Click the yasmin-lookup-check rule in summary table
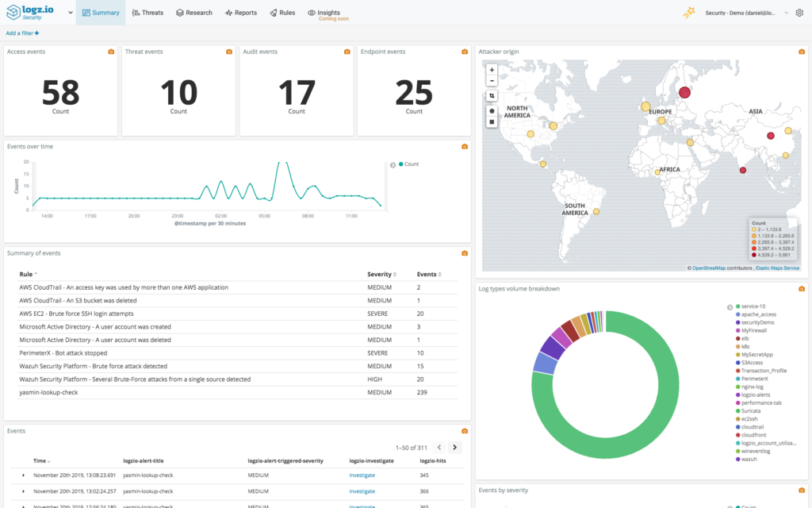 tap(48, 392)
